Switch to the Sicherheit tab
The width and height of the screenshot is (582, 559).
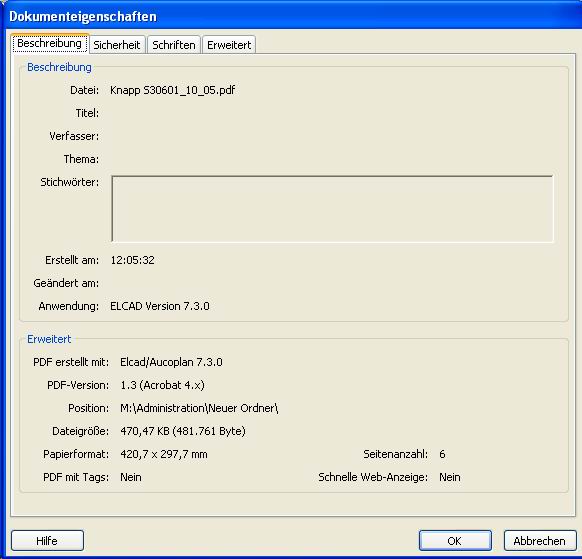coord(117,45)
